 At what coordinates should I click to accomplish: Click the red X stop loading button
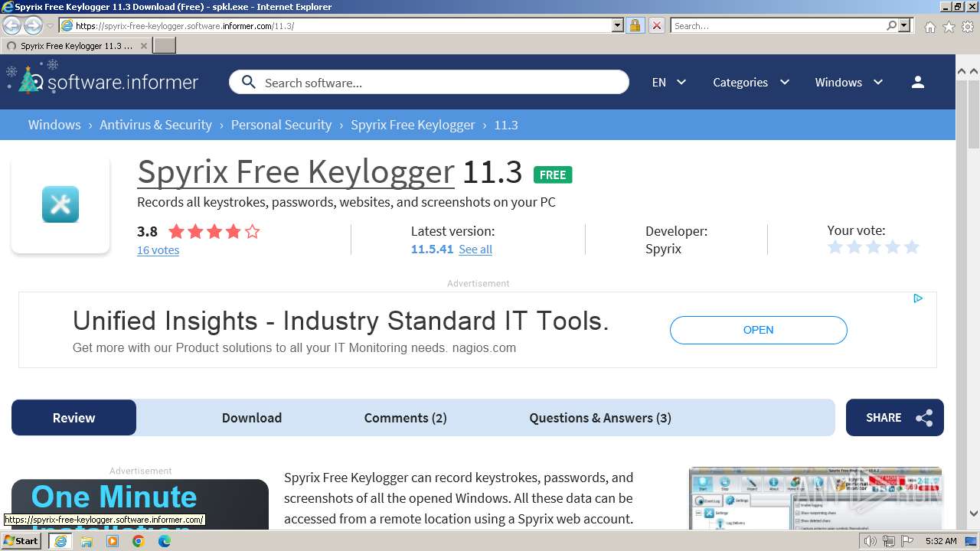tap(656, 26)
